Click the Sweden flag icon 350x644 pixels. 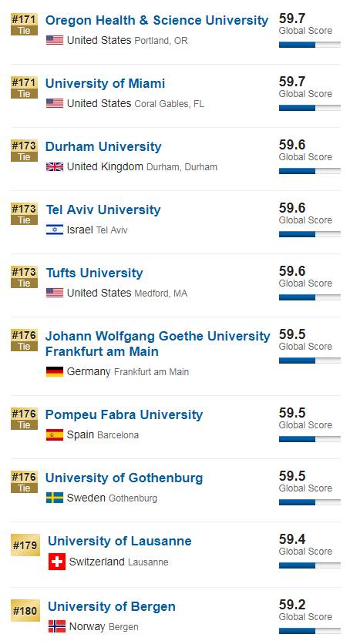[x=55, y=498]
